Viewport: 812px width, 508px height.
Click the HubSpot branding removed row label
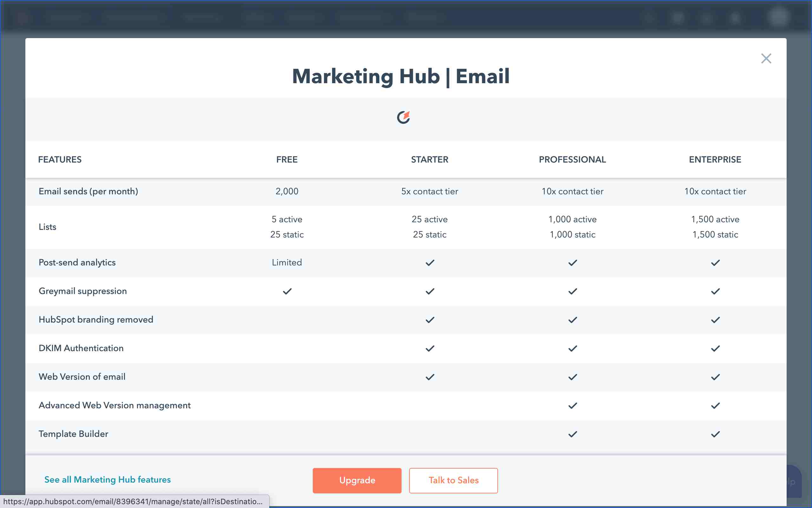point(96,319)
